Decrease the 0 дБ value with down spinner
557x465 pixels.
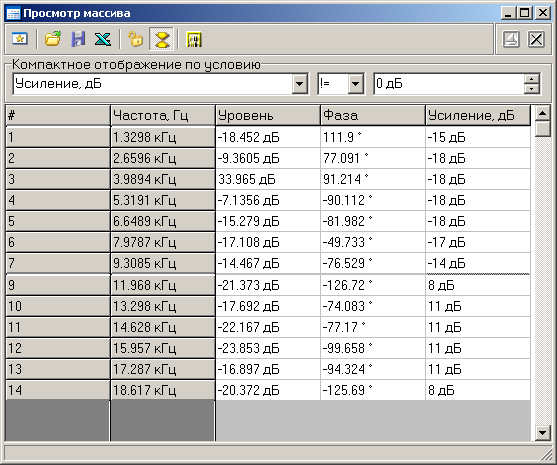tap(532, 89)
